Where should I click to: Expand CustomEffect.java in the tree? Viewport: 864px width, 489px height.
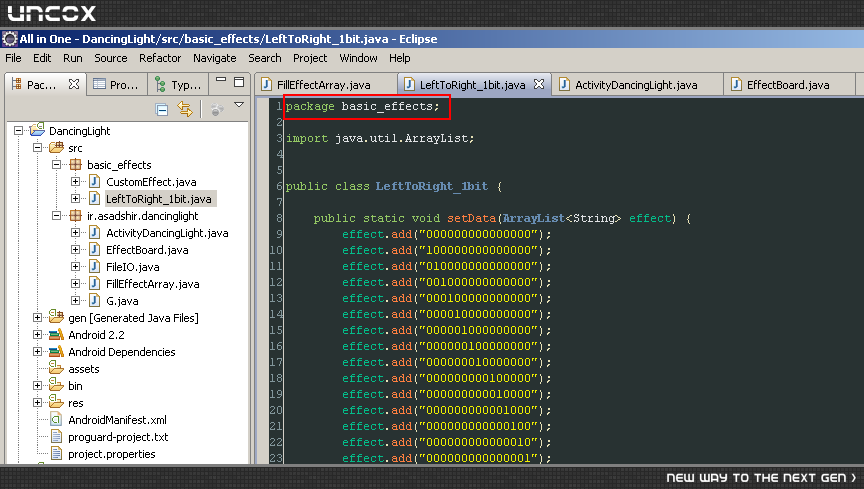pyautogui.click(x=75, y=181)
